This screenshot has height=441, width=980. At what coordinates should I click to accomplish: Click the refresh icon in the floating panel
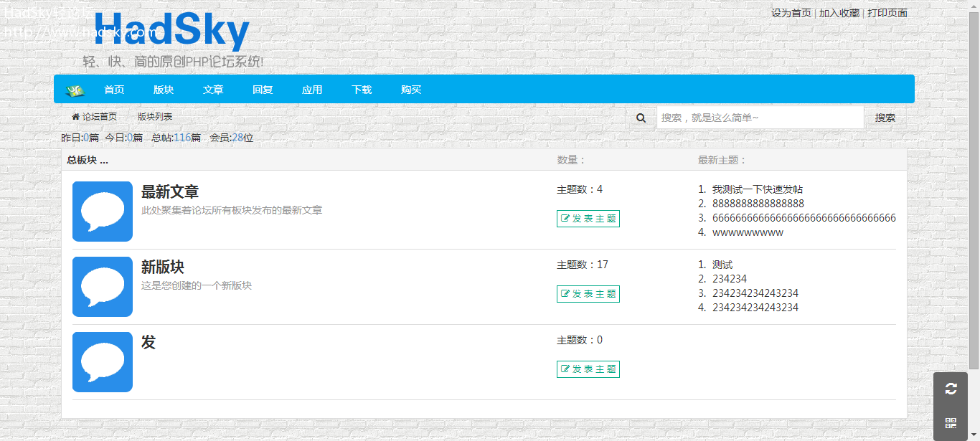951,389
